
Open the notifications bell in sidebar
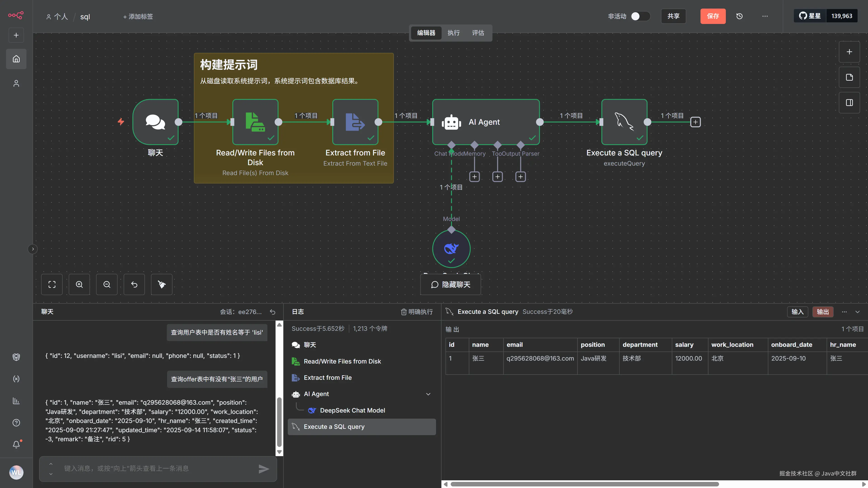click(16, 445)
